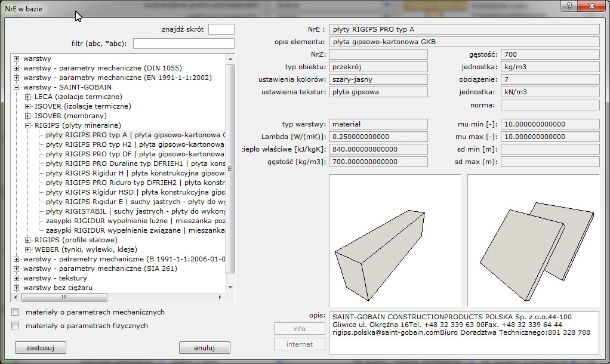This screenshot has width=610, height=364.
Task: Select 'płyty RIGIPS PRO Duraline typ DFRIEH1' item
Action: click(135, 164)
